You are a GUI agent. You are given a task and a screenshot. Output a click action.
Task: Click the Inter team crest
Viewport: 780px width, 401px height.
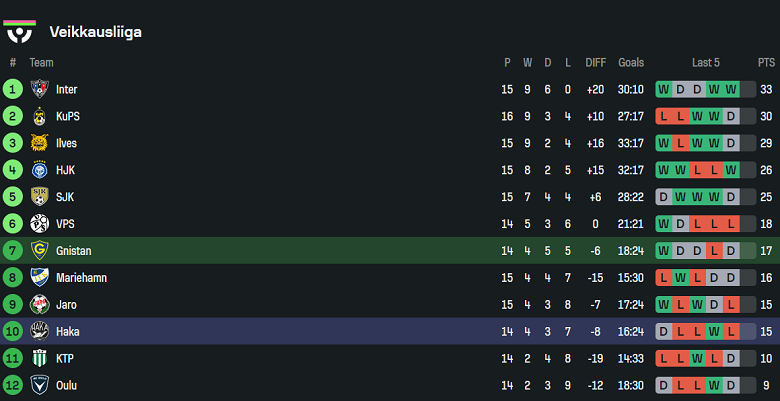click(x=40, y=89)
